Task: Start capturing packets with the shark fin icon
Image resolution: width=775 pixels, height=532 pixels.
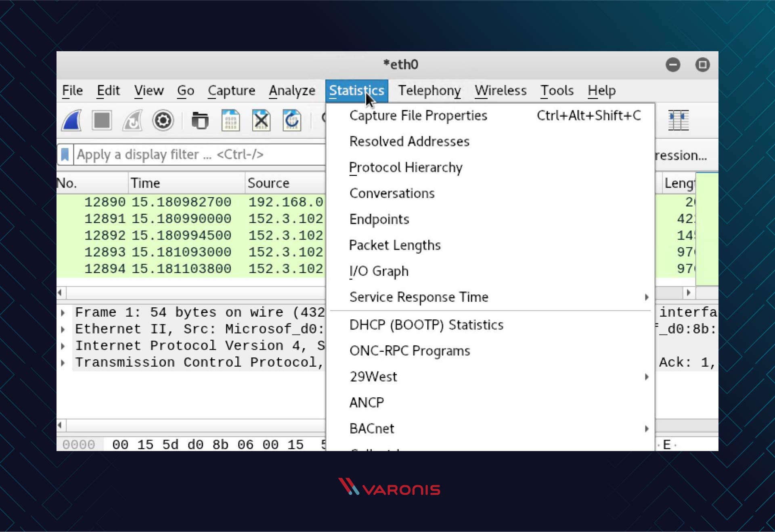Action: pos(72,120)
